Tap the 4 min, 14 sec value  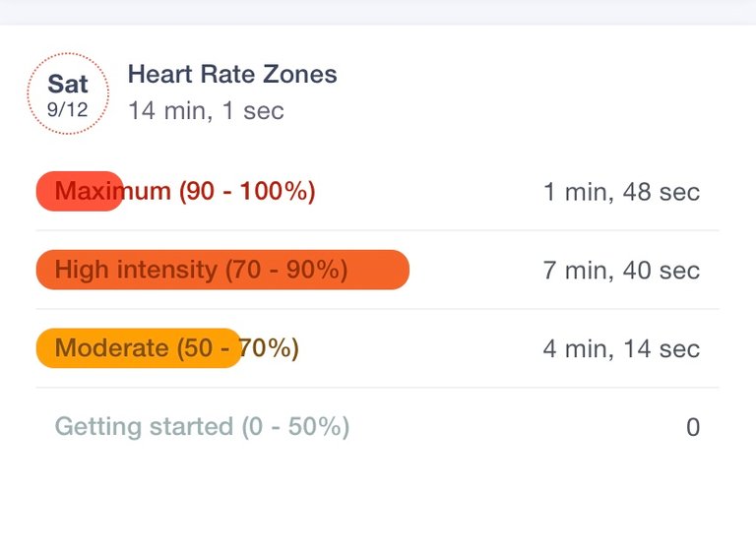click(621, 349)
